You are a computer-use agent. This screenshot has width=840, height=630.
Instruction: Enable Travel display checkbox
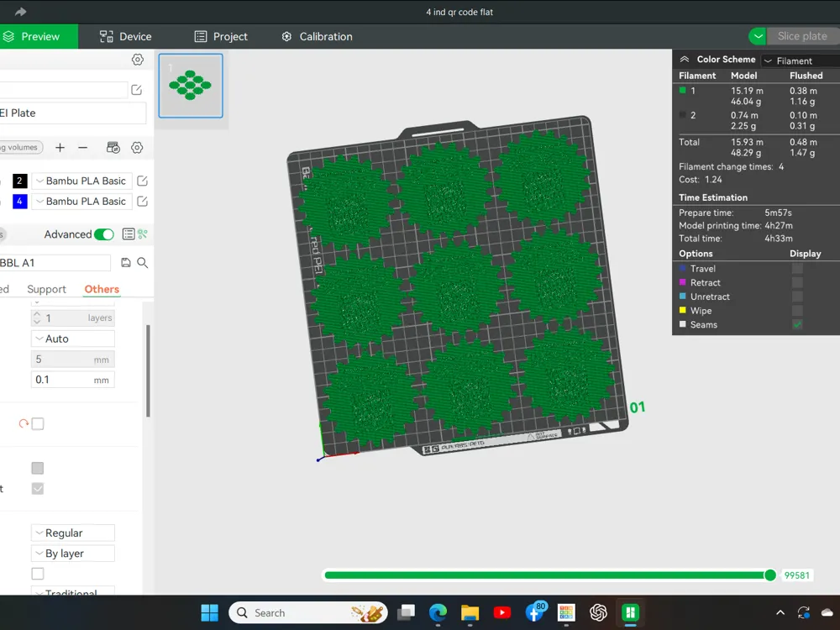[x=797, y=269]
